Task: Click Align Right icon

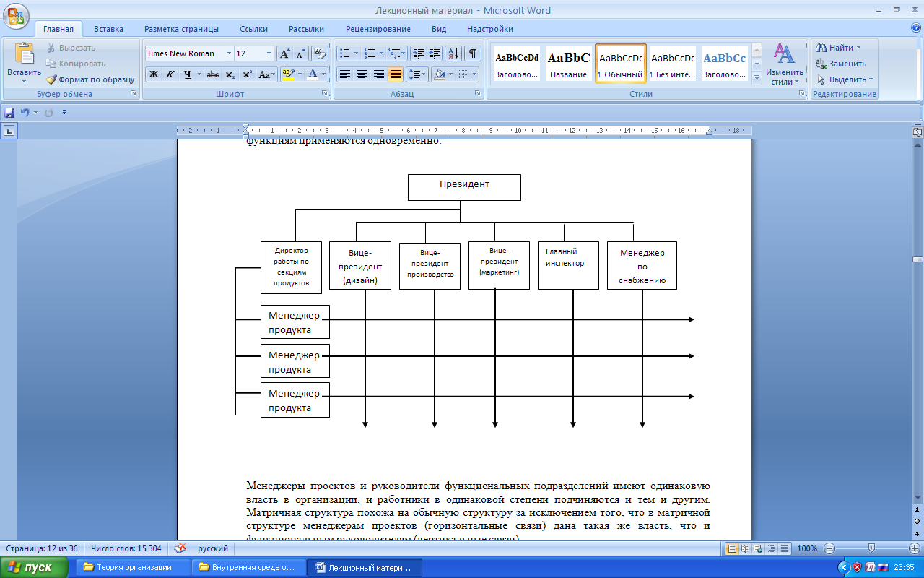Action: 378,74
